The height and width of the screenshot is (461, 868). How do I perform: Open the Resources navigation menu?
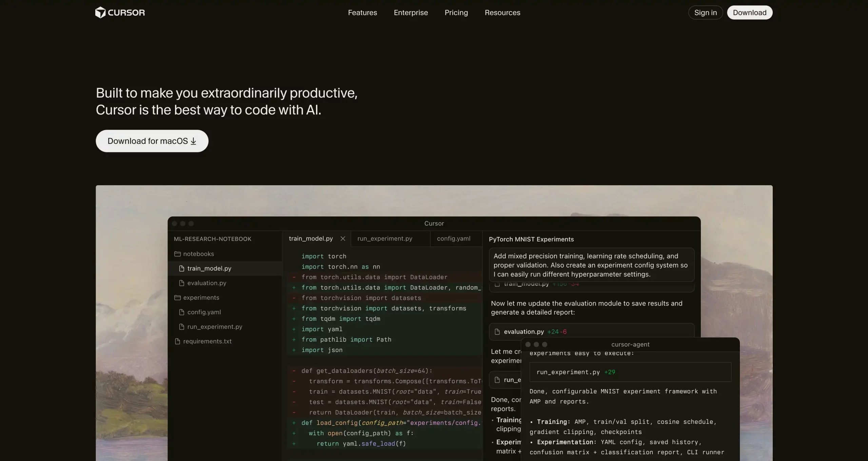click(x=502, y=13)
